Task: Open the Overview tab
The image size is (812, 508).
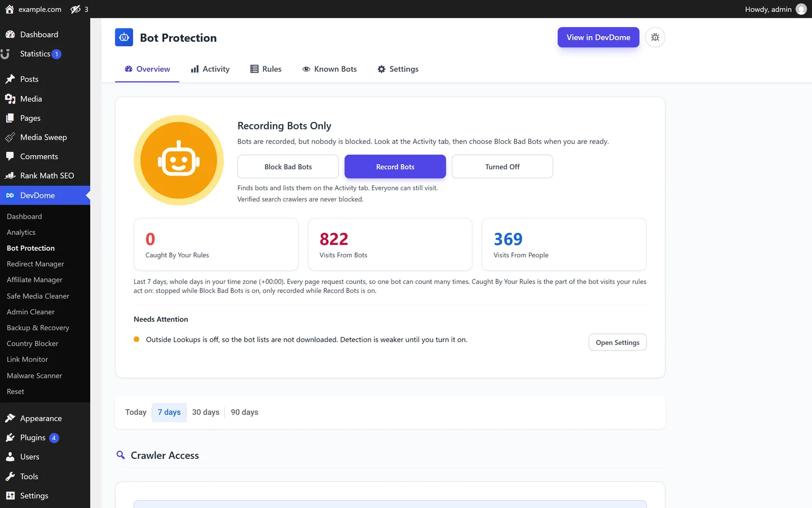Action: [x=147, y=69]
